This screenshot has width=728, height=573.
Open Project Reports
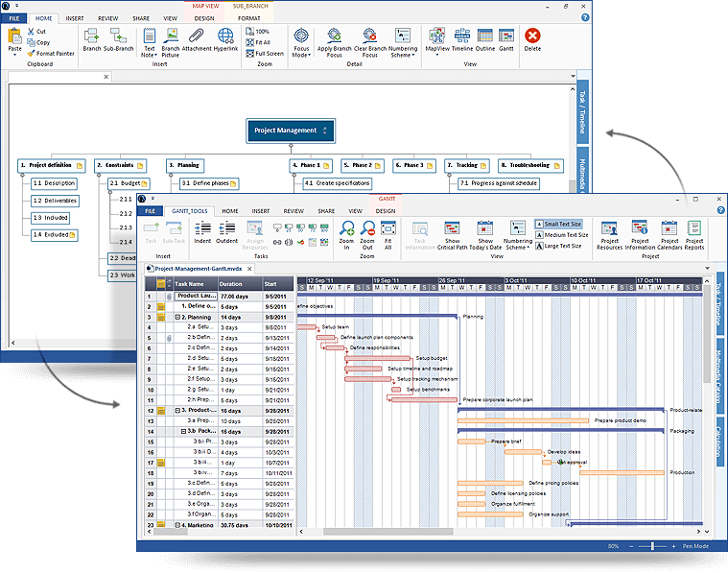694,235
